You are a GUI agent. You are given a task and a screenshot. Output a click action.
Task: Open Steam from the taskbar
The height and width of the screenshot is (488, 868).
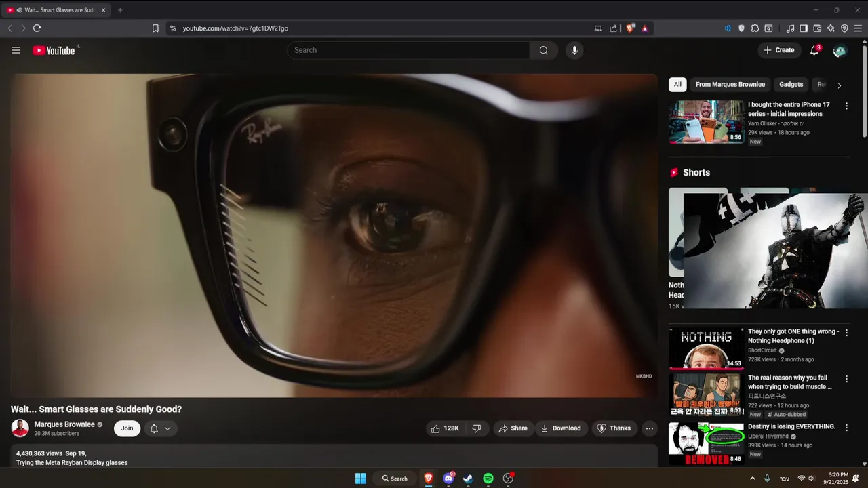coord(468,479)
